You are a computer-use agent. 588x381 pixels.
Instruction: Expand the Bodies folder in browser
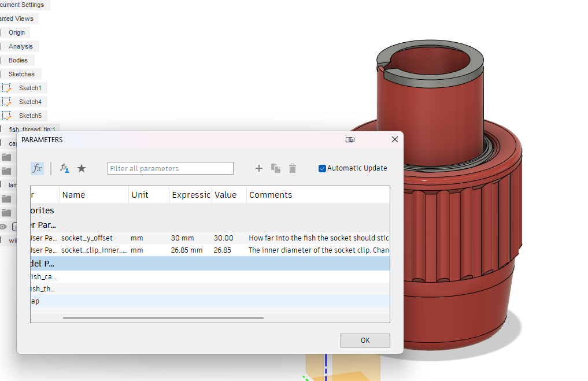[x=18, y=60]
